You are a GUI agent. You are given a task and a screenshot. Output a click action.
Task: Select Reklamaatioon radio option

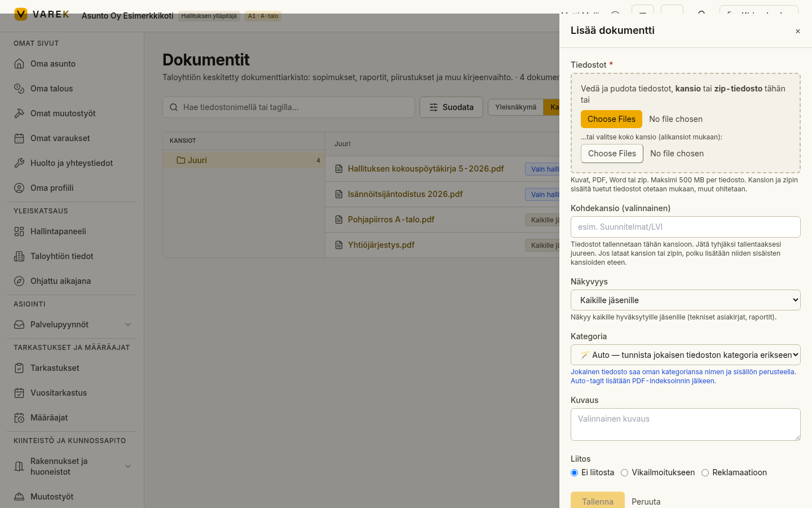705,473
